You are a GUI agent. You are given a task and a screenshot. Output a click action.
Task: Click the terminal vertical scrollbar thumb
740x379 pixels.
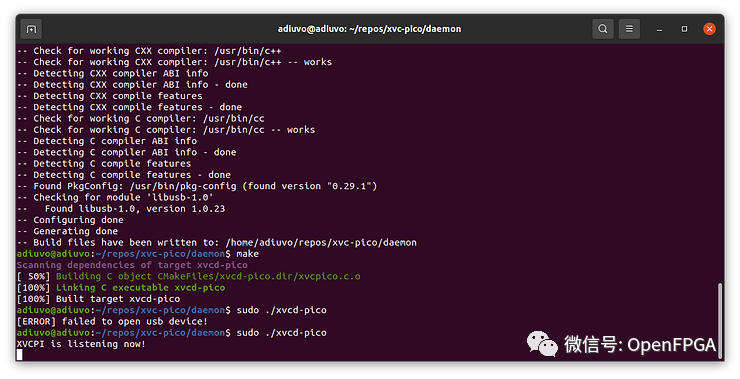pyautogui.click(x=719, y=320)
